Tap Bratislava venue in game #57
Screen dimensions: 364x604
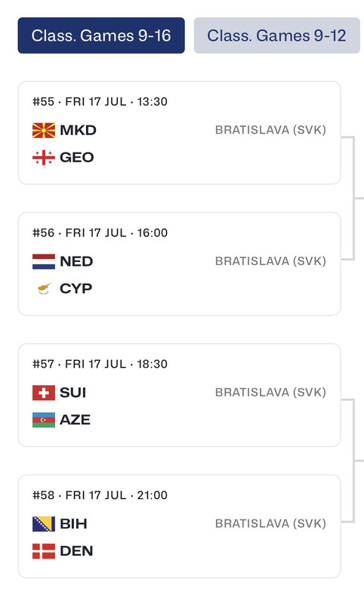pos(271,392)
